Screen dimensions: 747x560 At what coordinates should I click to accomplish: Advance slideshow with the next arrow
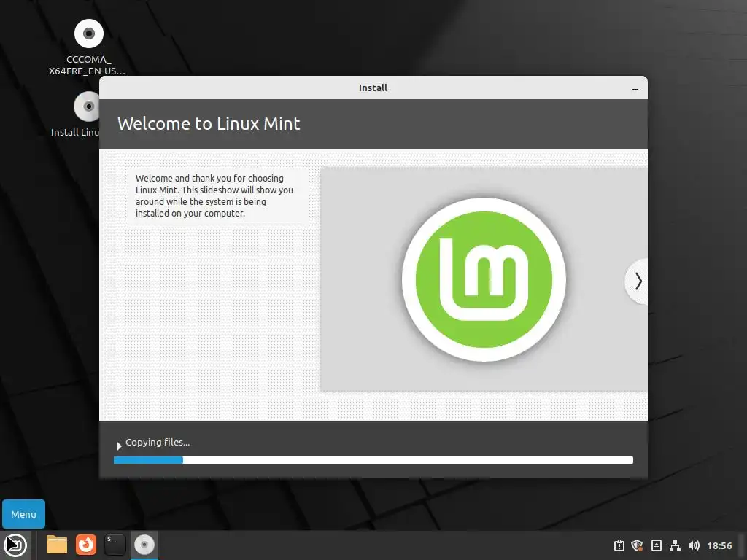638,281
